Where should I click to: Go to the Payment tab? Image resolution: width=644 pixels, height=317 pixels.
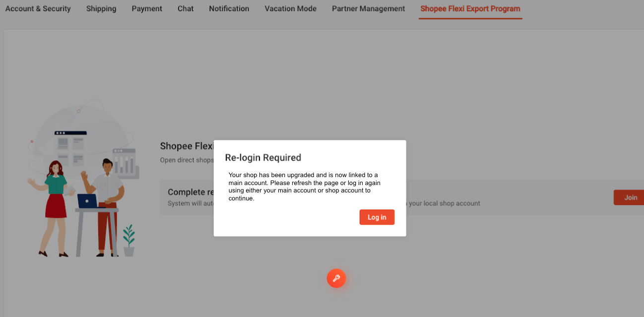147,9
